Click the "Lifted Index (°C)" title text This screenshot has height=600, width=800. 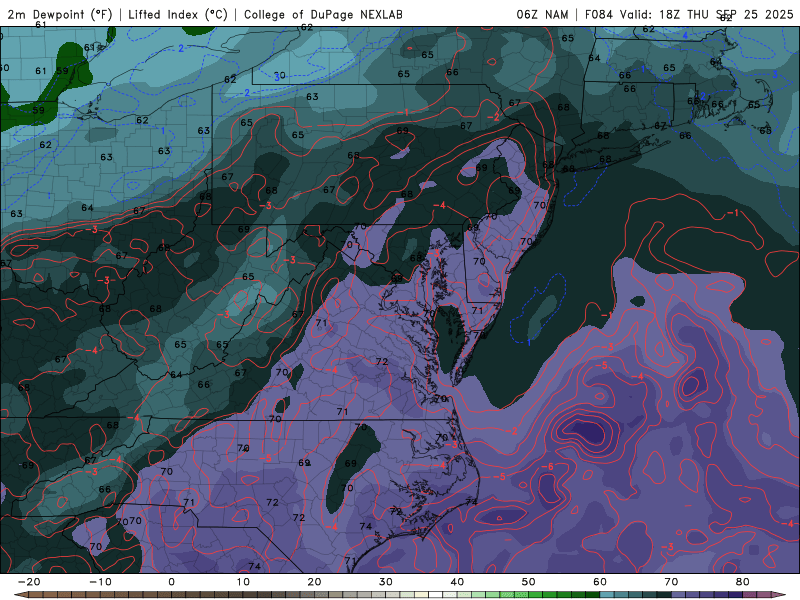(178, 14)
